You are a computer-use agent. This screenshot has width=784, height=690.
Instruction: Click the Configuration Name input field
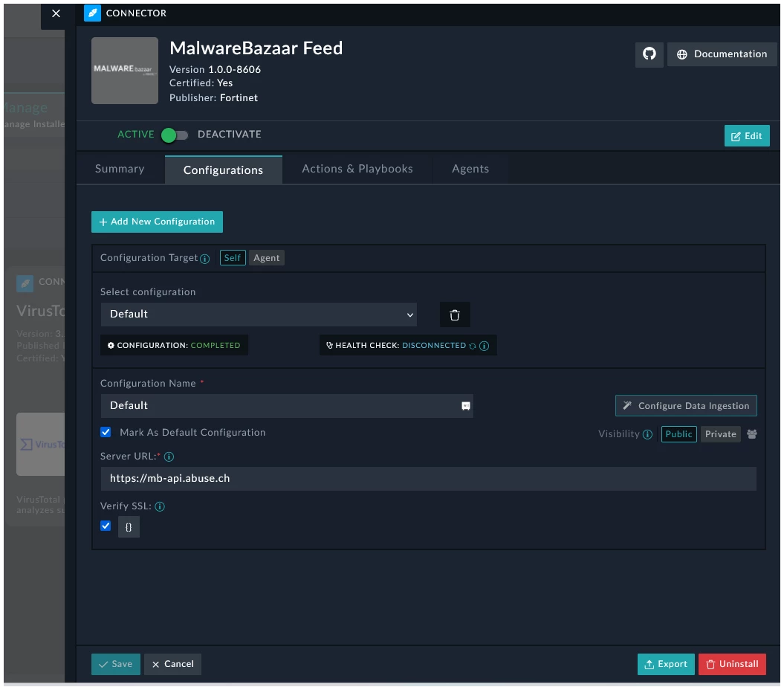(287, 406)
